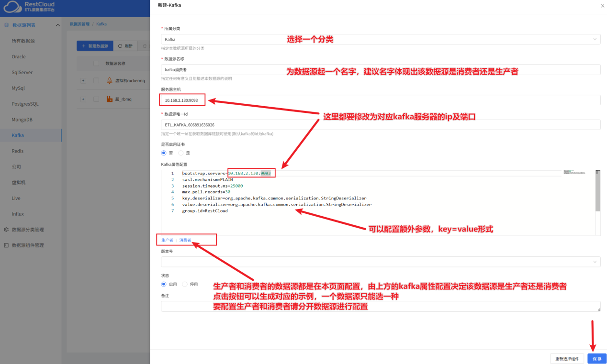The height and width of the screenshot is (364, 607).
Task: Click the value.deserializer line
Action: (x=277, y=204)
